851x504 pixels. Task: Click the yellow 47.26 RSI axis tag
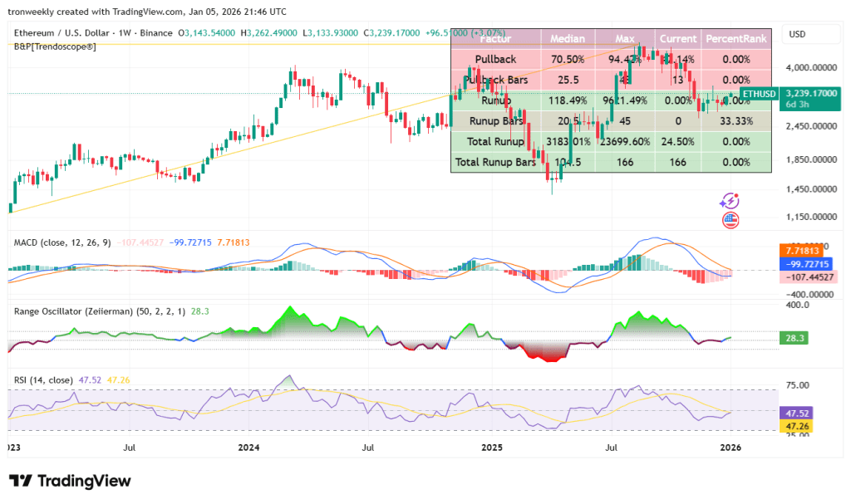(x=797, y=427)
